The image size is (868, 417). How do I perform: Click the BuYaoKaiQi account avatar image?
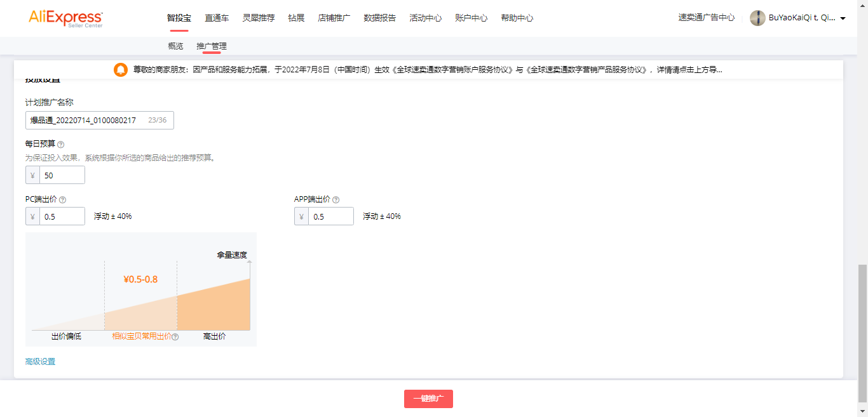[757, 18]
